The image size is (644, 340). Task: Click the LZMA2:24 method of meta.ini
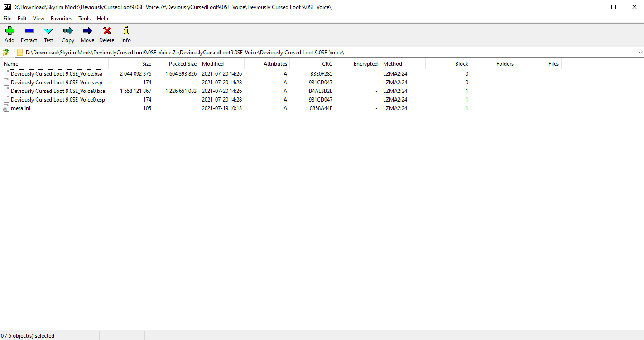[x=395, y=108]
